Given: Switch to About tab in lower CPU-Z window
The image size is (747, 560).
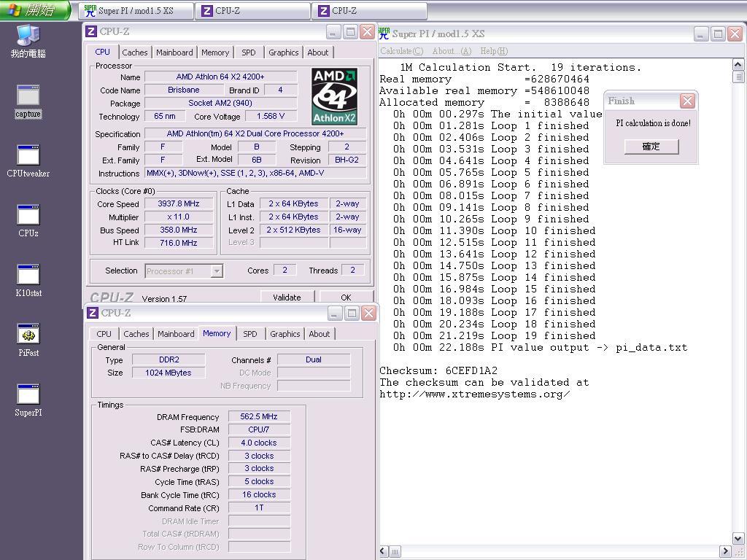Looking at the screenshot, I should click(320, 334).
